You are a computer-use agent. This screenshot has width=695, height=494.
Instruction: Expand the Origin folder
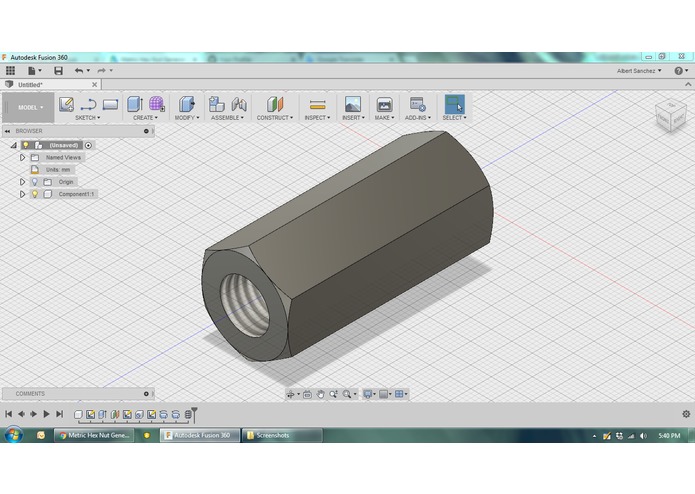click(x=22, y=182)
